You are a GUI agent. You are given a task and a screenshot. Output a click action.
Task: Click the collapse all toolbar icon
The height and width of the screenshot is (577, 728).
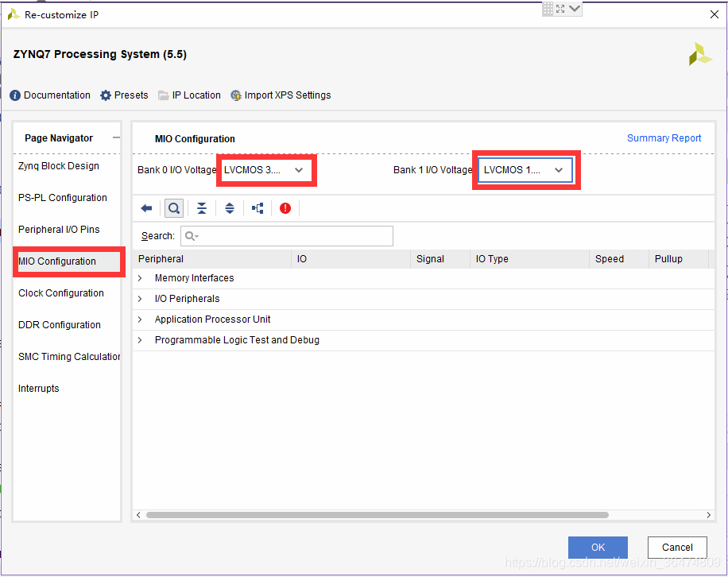[202, 208]
